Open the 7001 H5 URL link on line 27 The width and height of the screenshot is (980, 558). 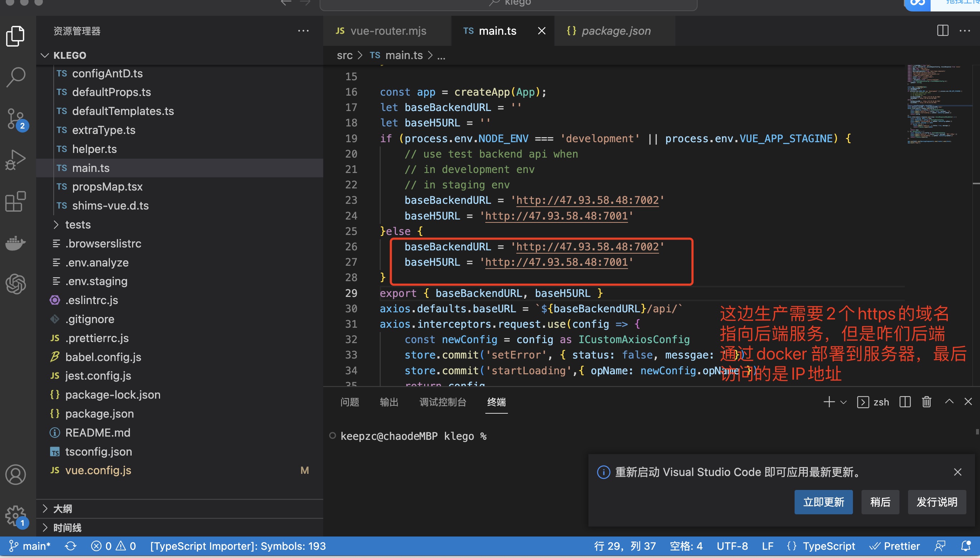[x=557, y=262]
